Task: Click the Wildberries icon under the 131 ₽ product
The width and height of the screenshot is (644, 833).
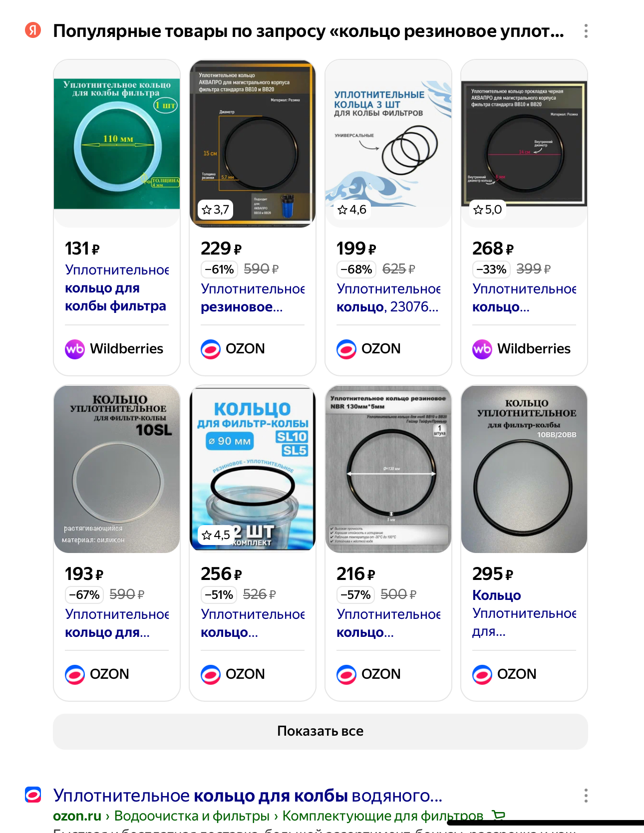Action: 75,349
